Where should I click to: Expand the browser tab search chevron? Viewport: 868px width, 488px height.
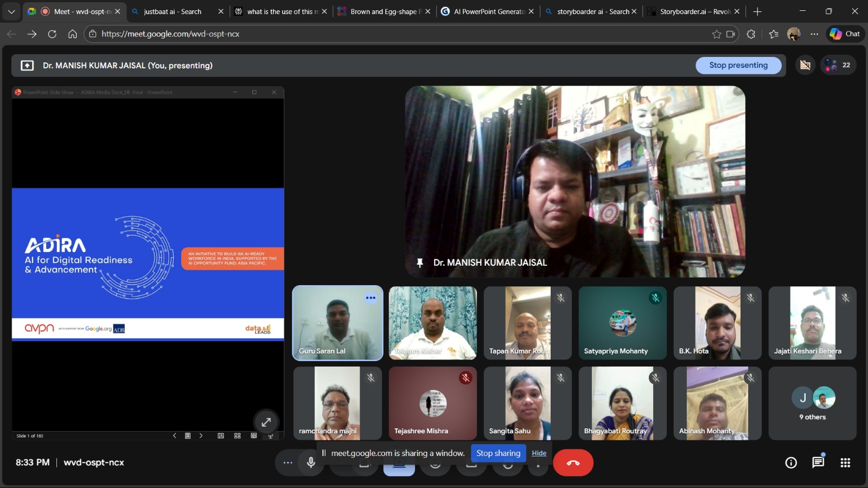pyautogui.click(x=11, y=11)
